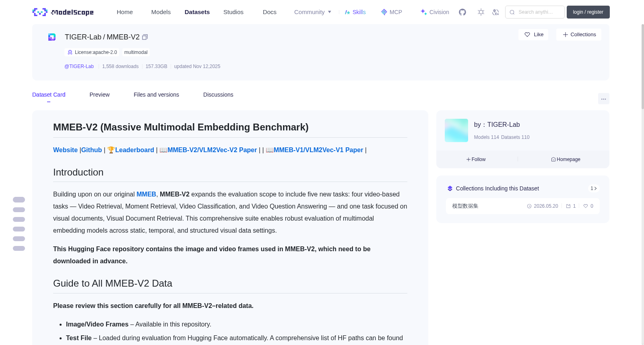Follow the MMEB link in the Introduction
Image resolution: width=644 pixels, height=345 pixels.
(146, 194)
